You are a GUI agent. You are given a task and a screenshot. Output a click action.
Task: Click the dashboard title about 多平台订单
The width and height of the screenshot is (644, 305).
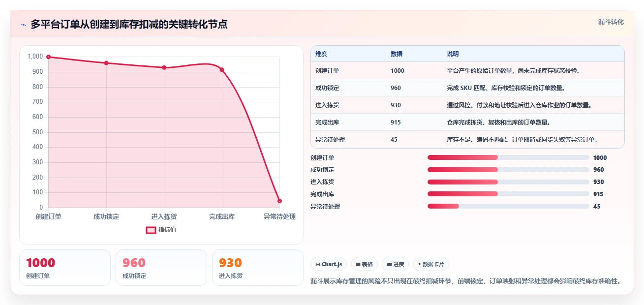(x=129, y=25)
